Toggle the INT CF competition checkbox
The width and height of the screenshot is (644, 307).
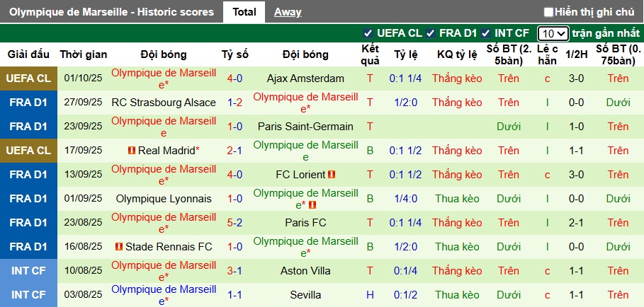(x=485, y=33)
